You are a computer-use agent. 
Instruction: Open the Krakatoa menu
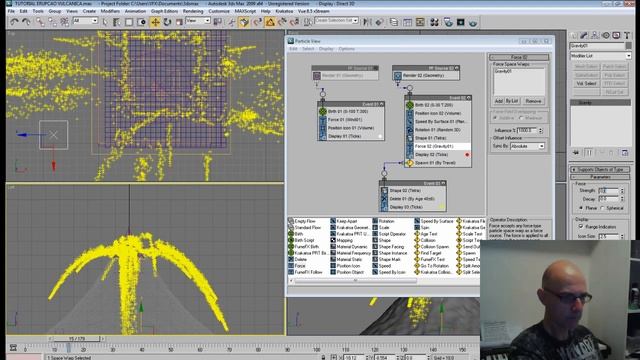pyautogui.click(x=284, y=11)
